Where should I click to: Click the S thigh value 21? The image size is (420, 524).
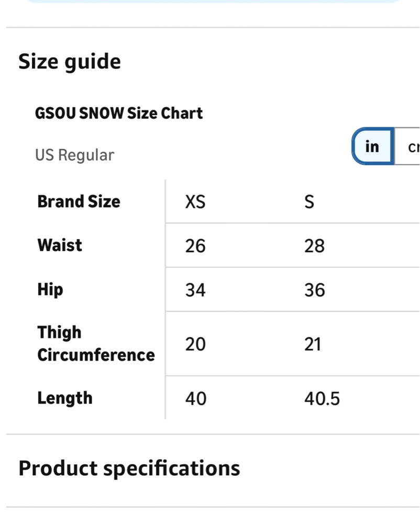(x=313, y=344)
